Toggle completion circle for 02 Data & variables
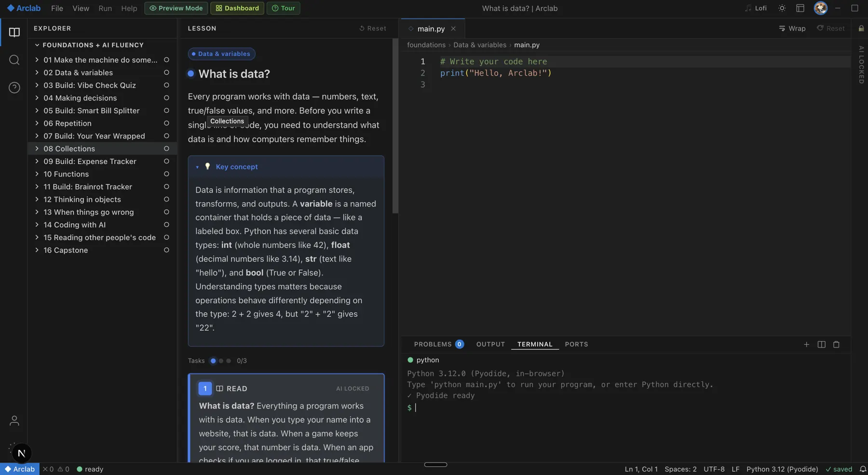This screenshot has width=868, height=475. [166, 73]
